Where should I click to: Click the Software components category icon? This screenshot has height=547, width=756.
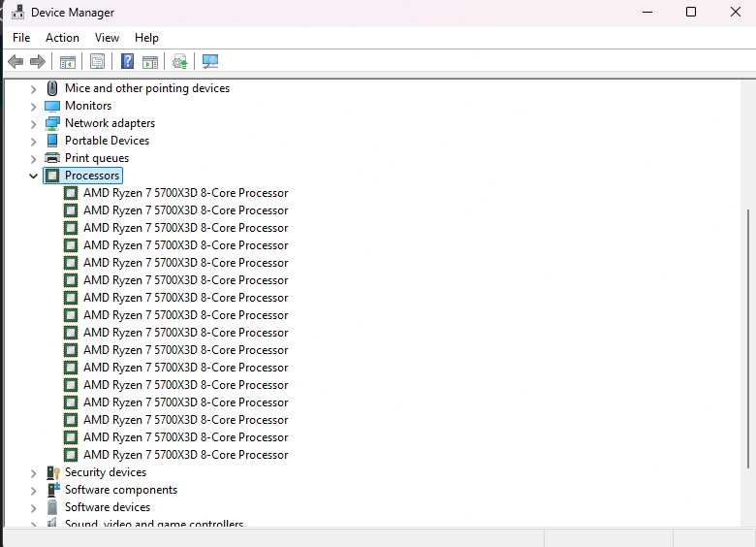[x=53, y=490]
